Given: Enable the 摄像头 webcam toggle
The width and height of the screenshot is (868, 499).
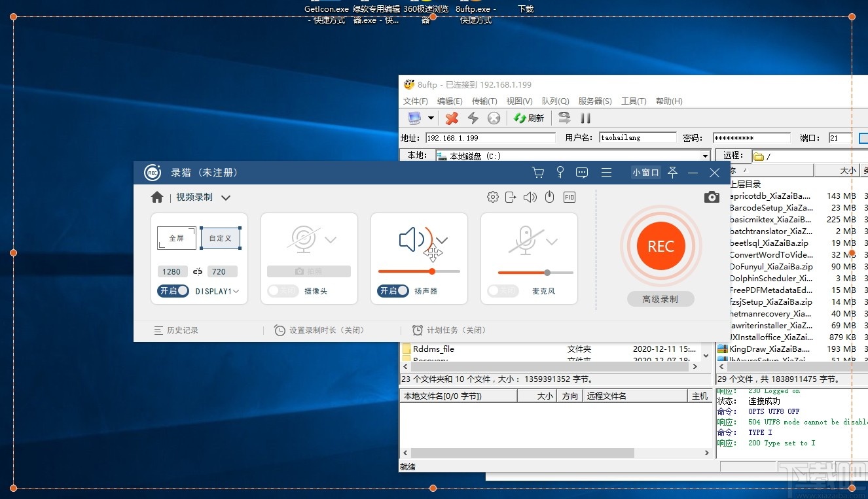Looking at the screenshot, I should coord(282,291).
